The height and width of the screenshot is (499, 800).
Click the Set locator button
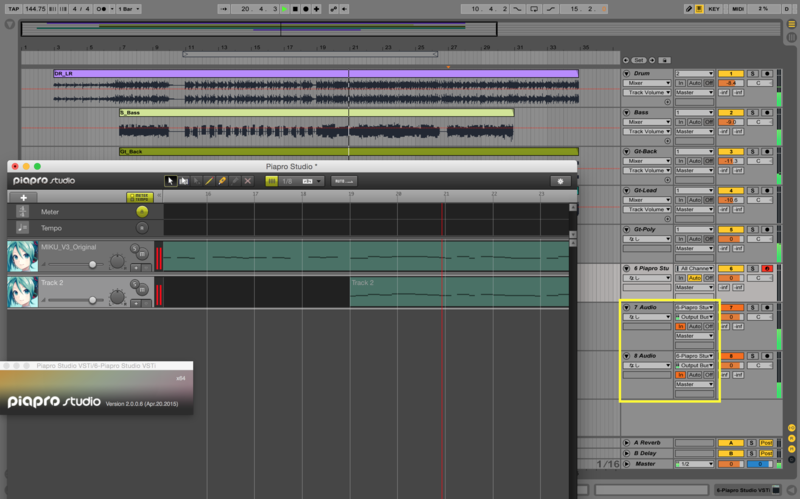tap(639, 60)
